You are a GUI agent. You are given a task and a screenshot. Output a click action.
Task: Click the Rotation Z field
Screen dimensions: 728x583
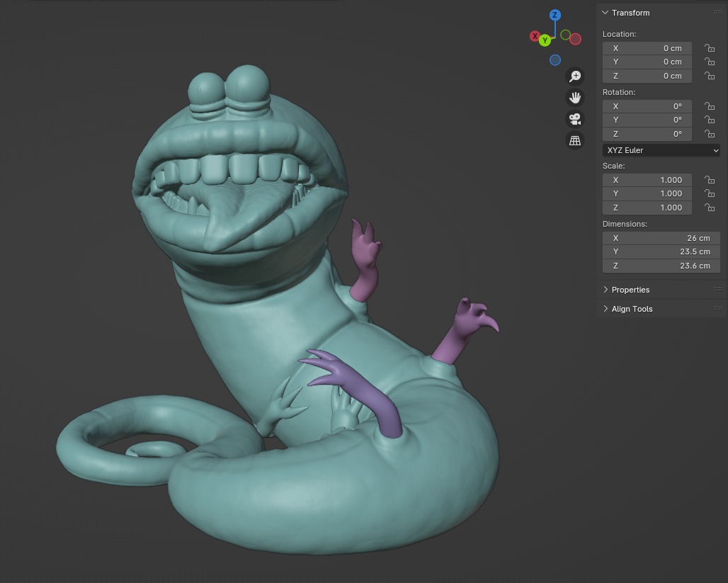[647, 134]
